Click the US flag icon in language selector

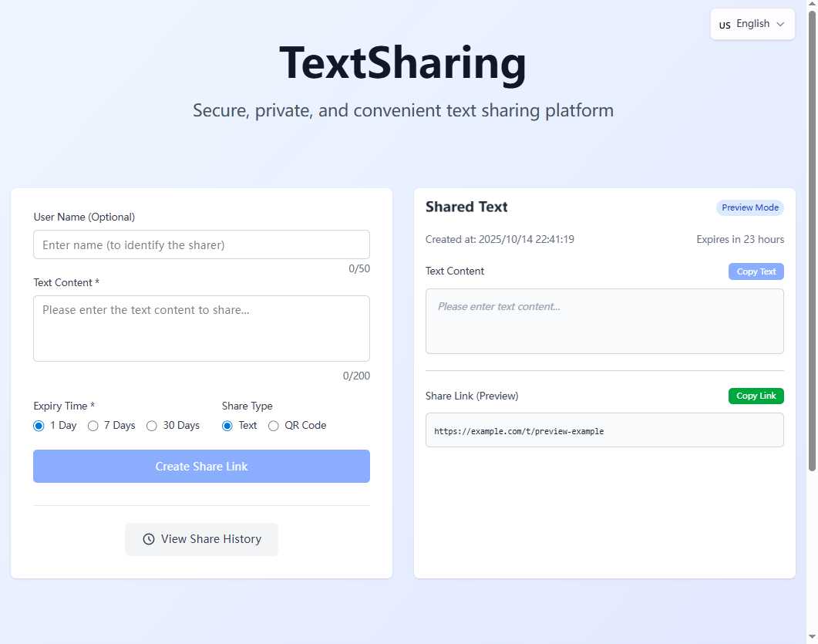pyautogui.click(x=725, y=24)
